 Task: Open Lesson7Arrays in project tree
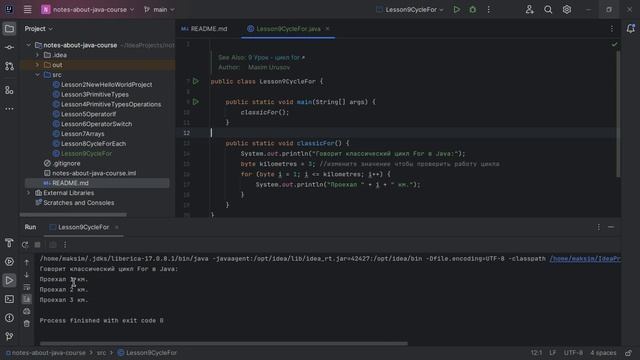click(82, 134)
